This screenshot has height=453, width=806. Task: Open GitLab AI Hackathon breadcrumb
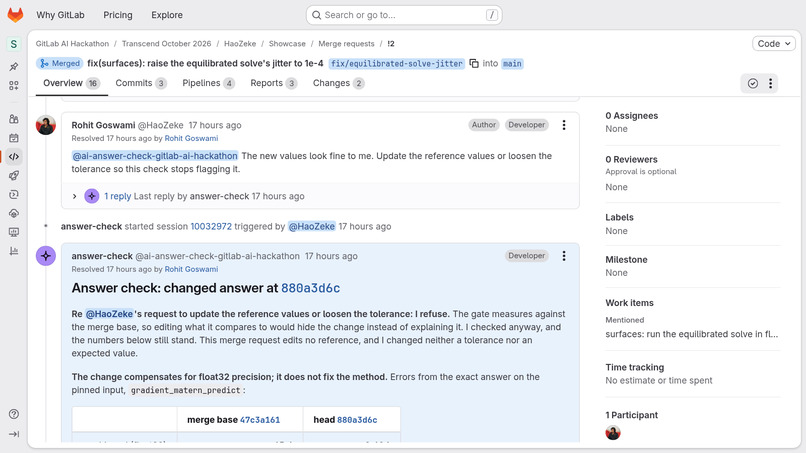pyautogui.click(x=72, y=44)
